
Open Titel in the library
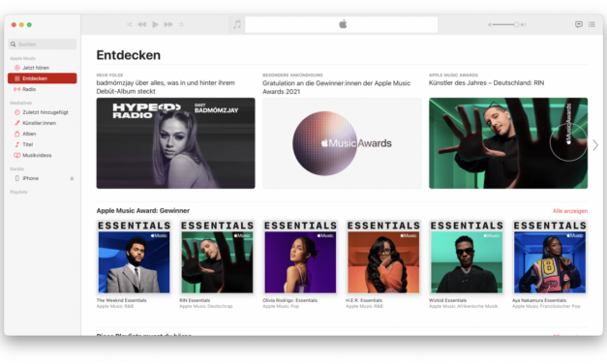43,144
